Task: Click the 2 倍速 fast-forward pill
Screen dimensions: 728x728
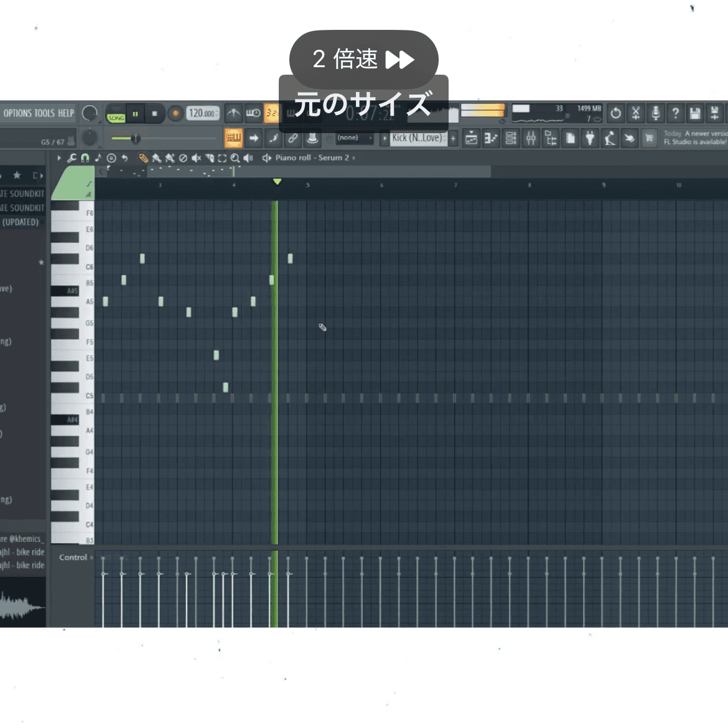Action: tap(363, 60)
